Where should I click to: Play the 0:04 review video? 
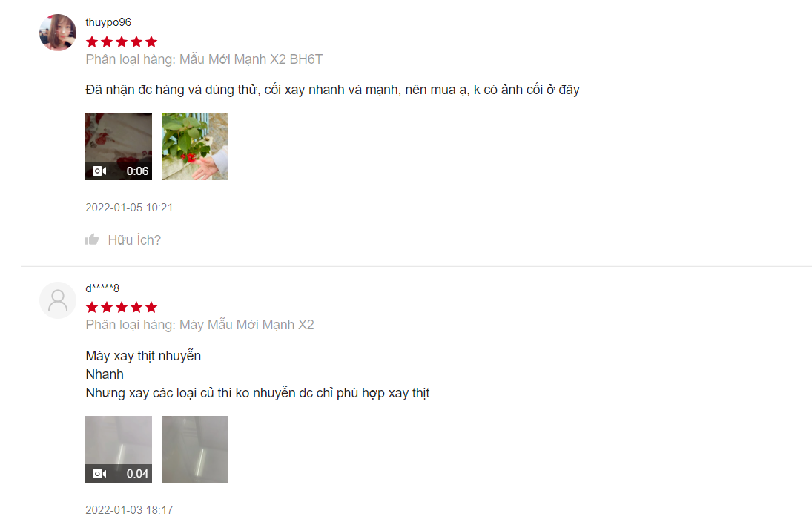point(119,449)
